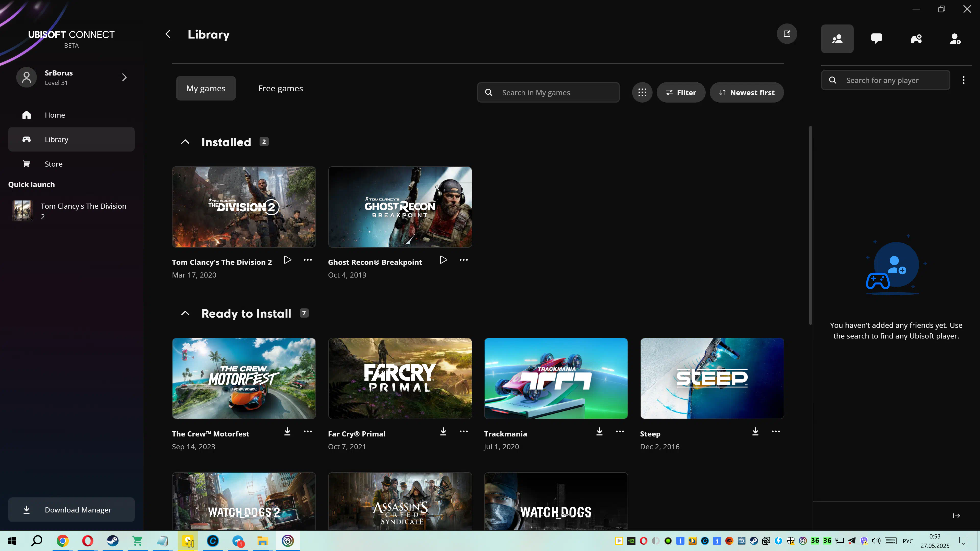Open Steam from taskbar
980x551 pixels.
(113, 541)
